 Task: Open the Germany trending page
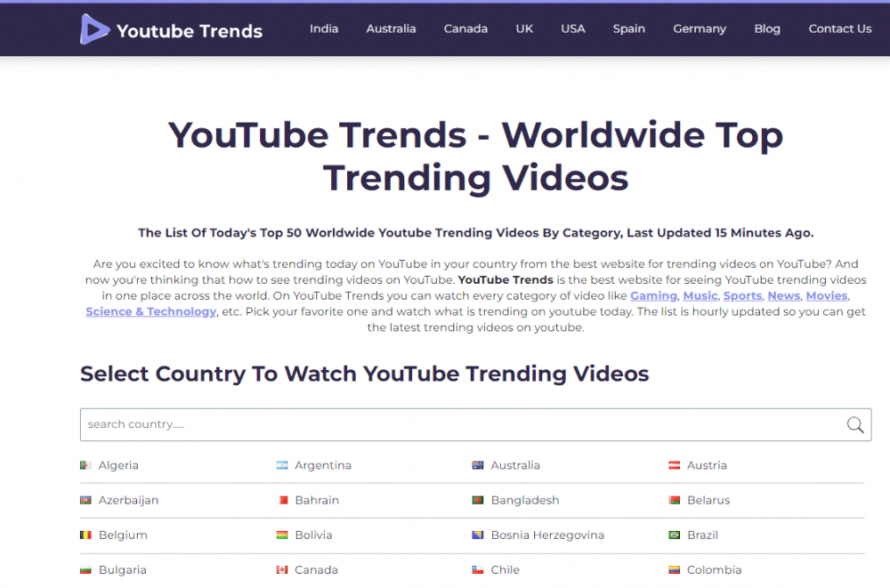tap(700, 28)
